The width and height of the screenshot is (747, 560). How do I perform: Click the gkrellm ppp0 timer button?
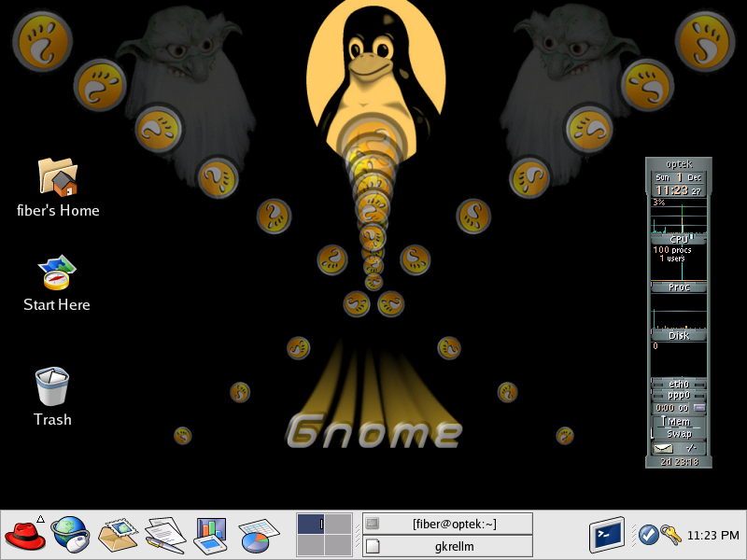point(698,408)
